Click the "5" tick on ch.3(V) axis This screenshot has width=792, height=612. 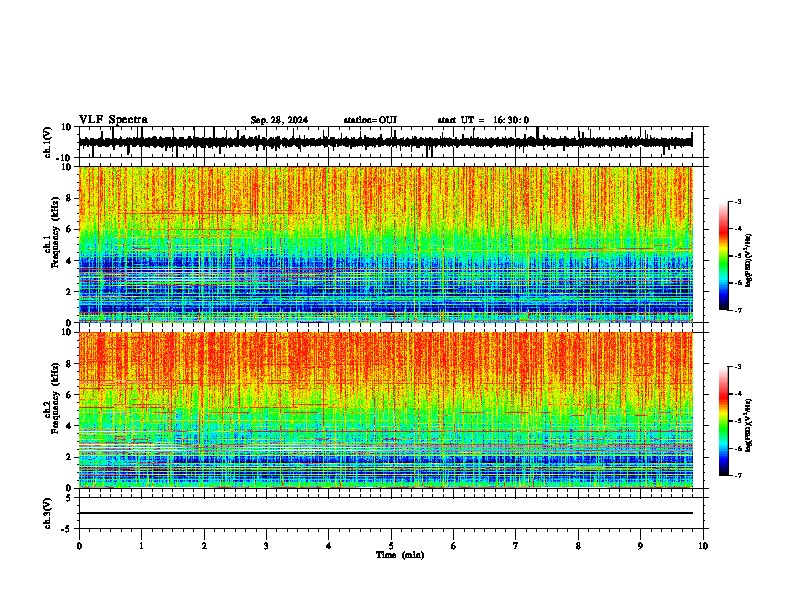pos(69,498)
